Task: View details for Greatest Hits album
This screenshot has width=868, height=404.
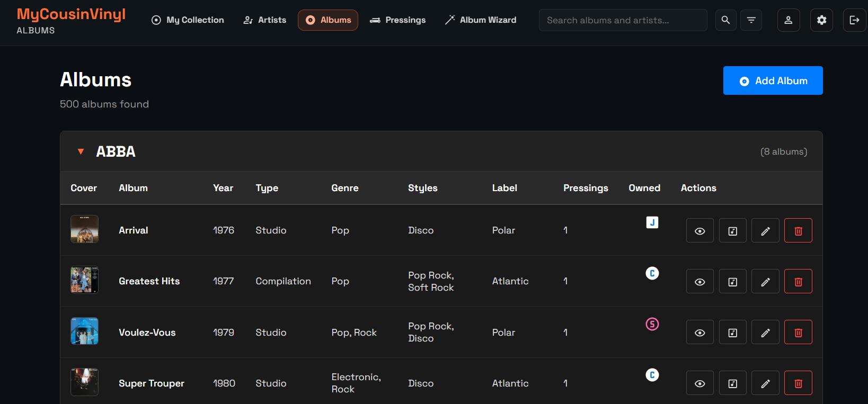Action: pos(700,281)
